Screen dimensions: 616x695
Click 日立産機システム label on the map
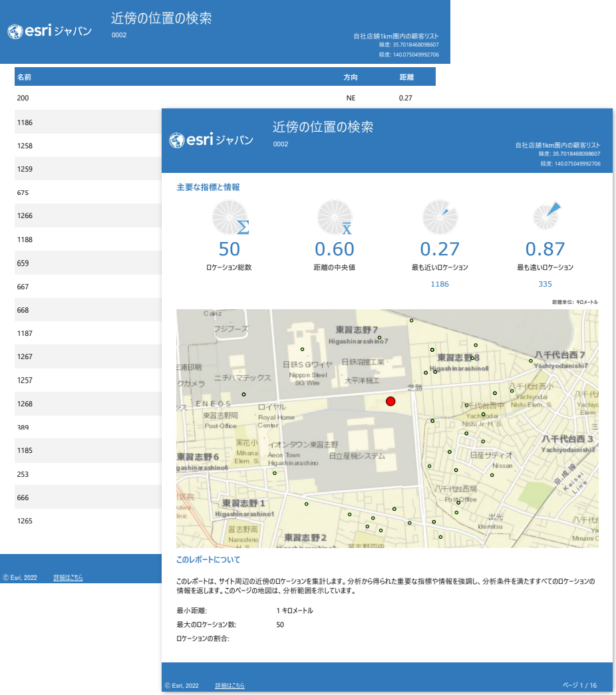pos(357,456)
